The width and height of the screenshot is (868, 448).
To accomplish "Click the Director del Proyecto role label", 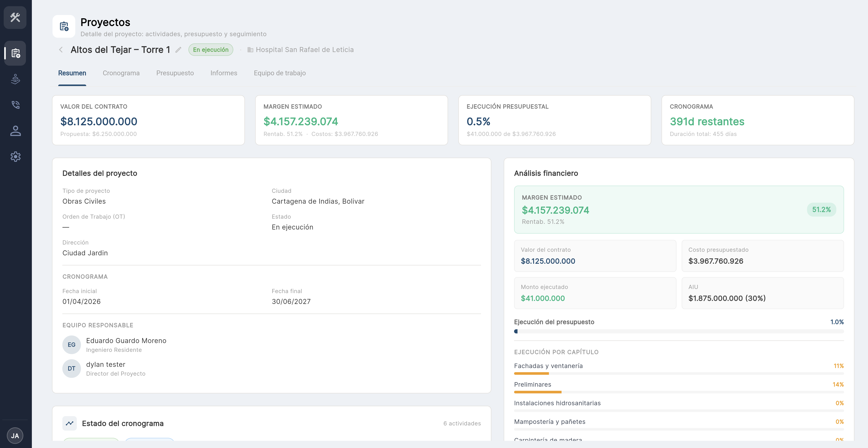I will coord(116,374).
